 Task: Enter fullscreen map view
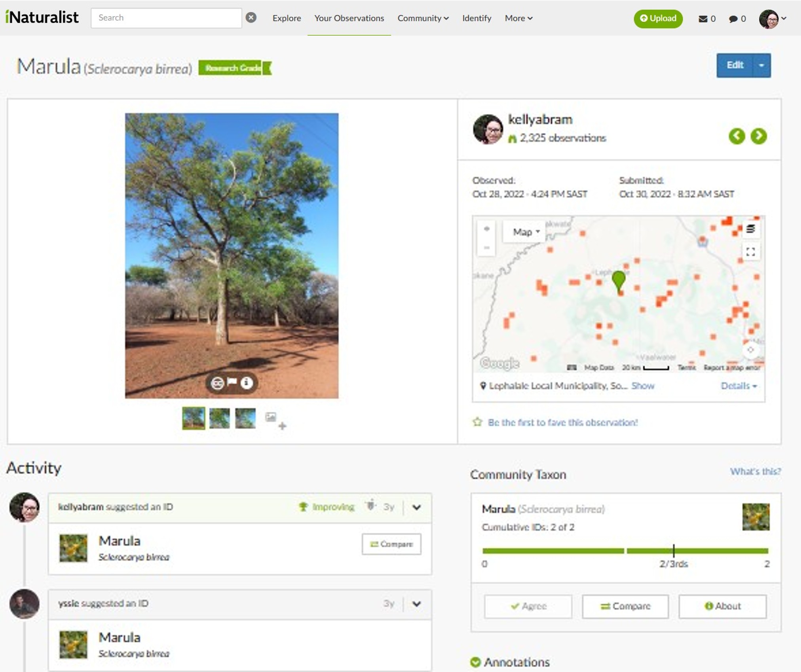coord(750,252)
